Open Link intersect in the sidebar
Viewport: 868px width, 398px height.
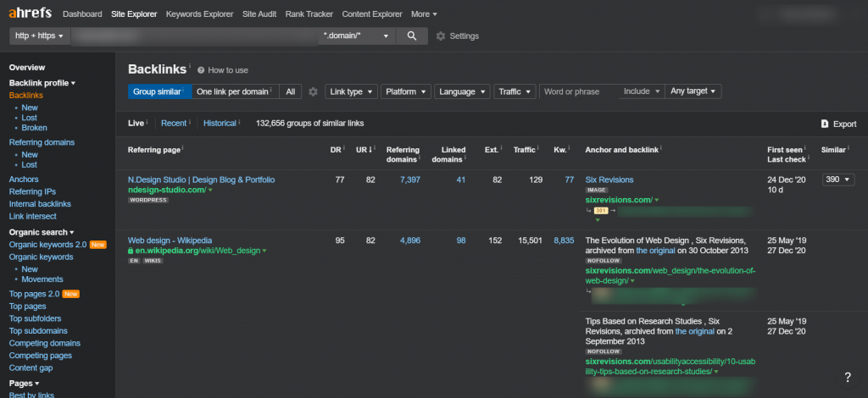[x=33, y=216]
